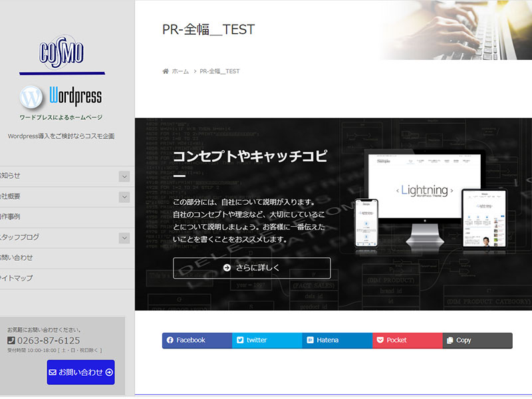The image size is (532, 399).
Task: Bookmark the page with Hatena
Action: click(337, 340)
